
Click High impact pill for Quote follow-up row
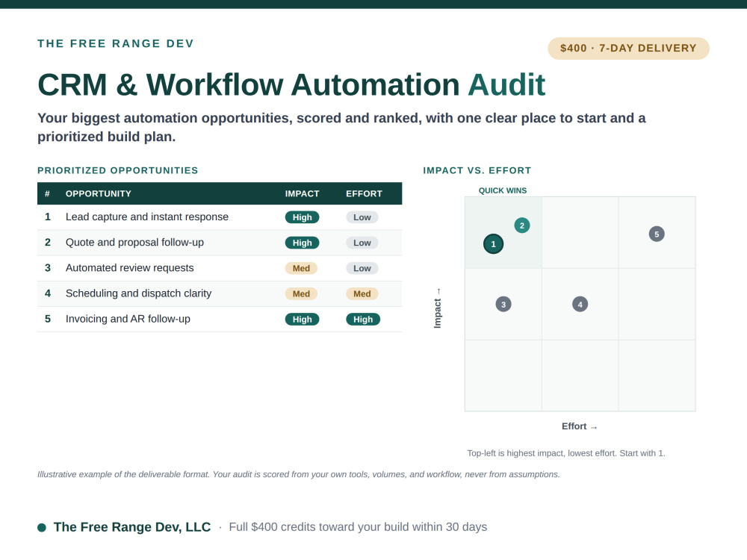(x=302, y=243)
